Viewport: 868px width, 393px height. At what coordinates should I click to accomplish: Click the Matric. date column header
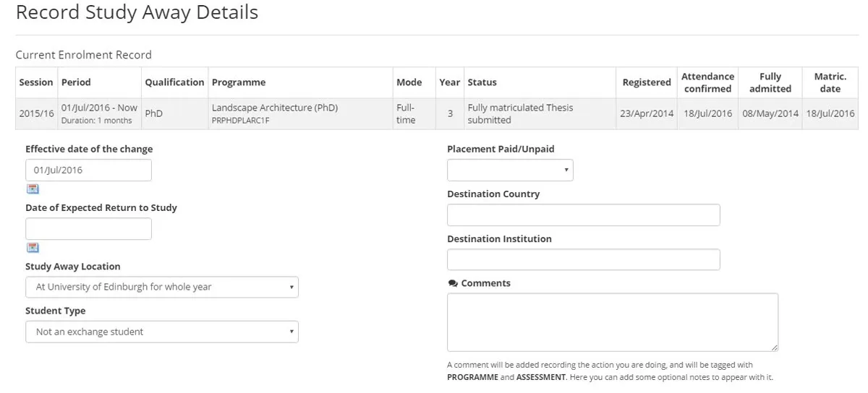point(830,82)
